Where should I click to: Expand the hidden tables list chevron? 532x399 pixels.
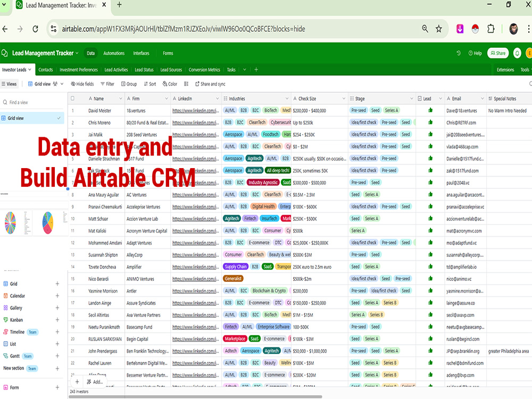click(x=244, y=70)
